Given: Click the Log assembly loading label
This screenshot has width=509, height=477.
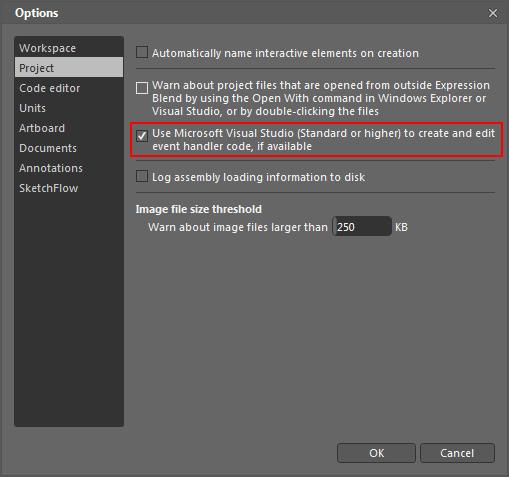Looking at the screenshot, I should pos(259,177).
